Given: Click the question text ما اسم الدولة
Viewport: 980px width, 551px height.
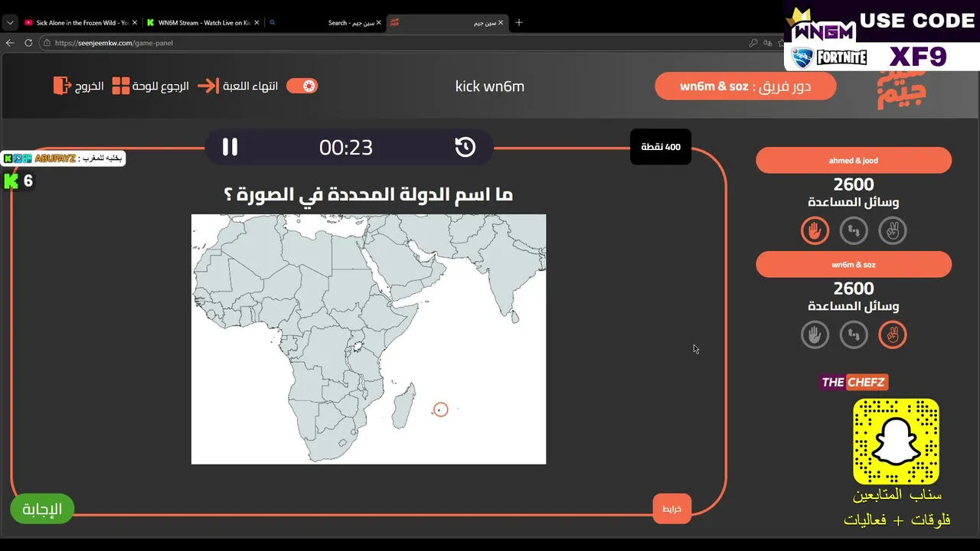Looking at the screenshot, I should (x=368, y=194).
